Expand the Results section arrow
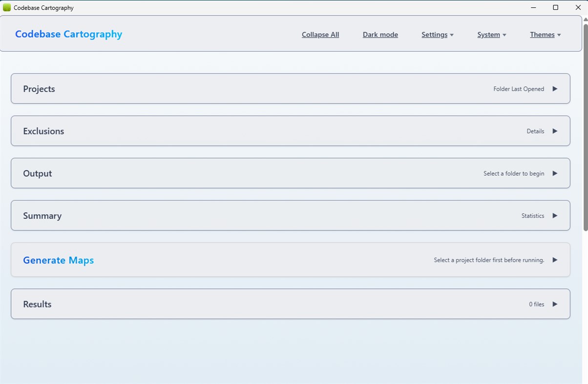The height and width of the screenshot is (384, 588). pos(555,304)
